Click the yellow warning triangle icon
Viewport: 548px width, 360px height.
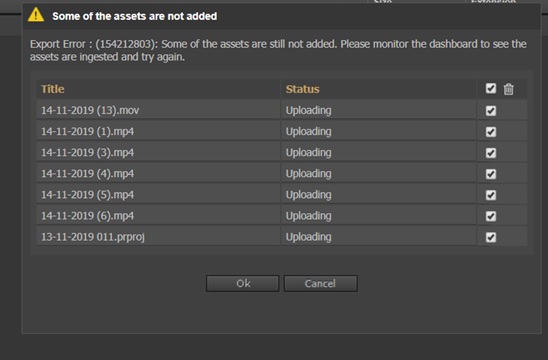point(36,15)
